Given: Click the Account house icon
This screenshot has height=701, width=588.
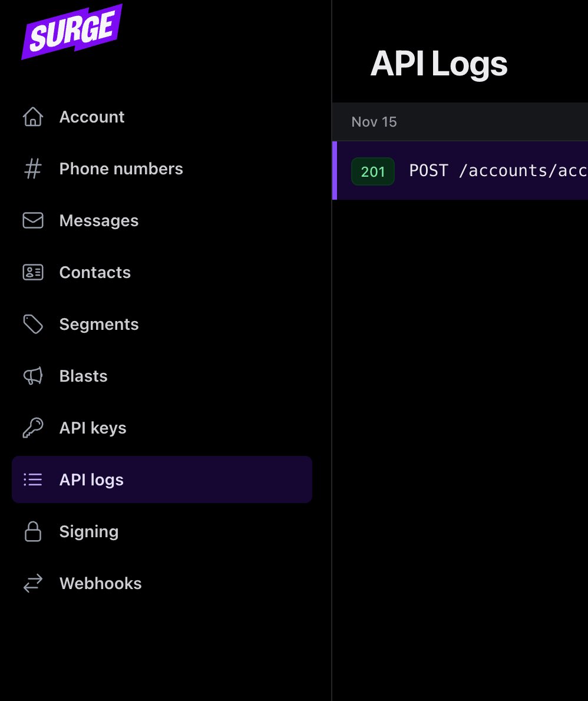Looking at the screenshot, I should tap(33, 117).
